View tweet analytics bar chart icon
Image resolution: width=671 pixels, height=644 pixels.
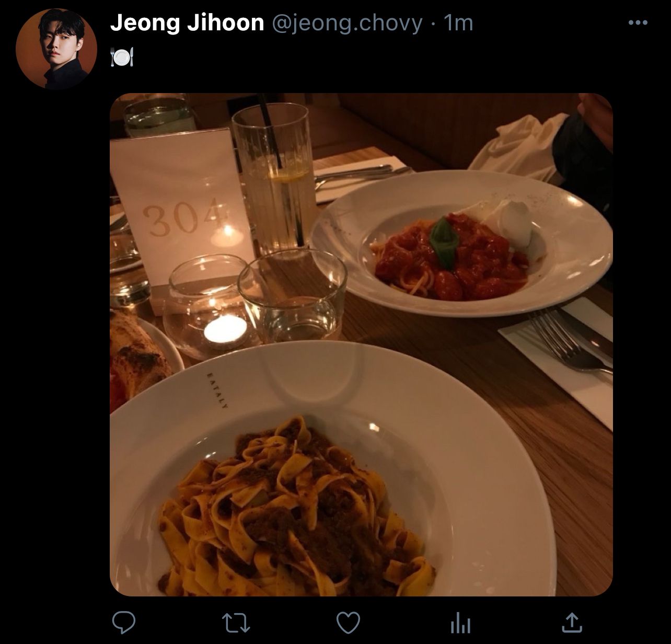click(460, 623)
